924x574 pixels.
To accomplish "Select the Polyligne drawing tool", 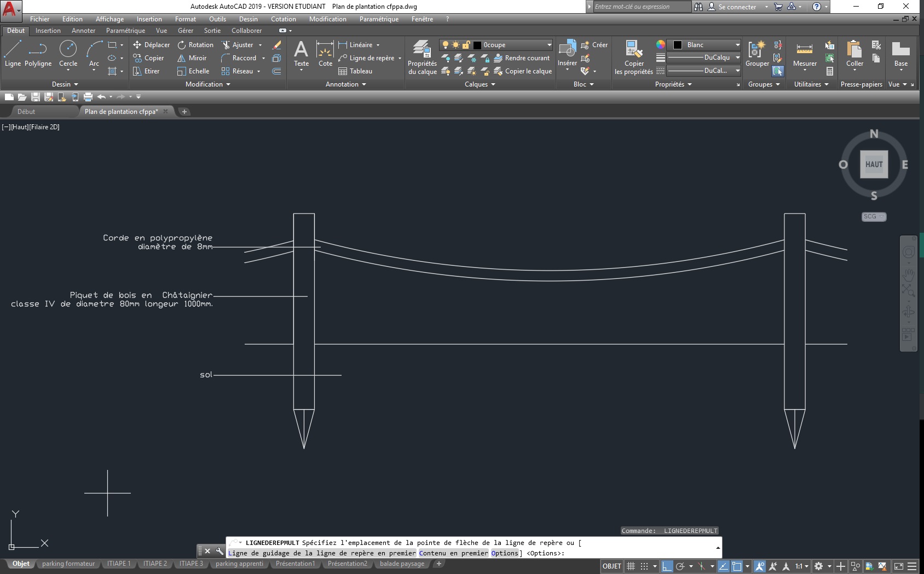I will coord(38,54).
